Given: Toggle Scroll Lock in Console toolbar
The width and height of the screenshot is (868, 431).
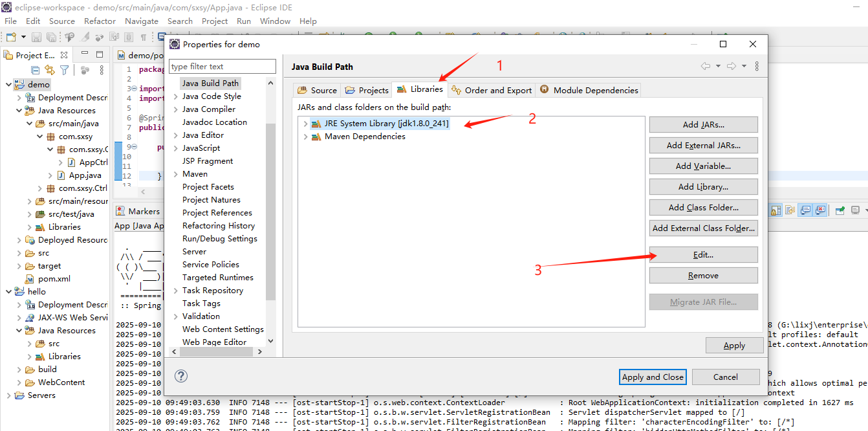Looking at the screenshot, I should (775, 210).
